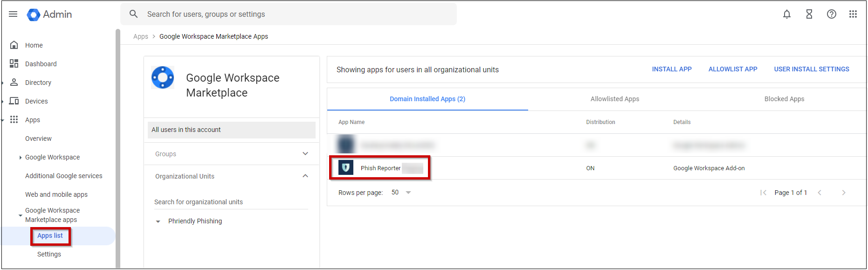Expand the Groups section
Screen dimensions: 868x270
[305, 154]
